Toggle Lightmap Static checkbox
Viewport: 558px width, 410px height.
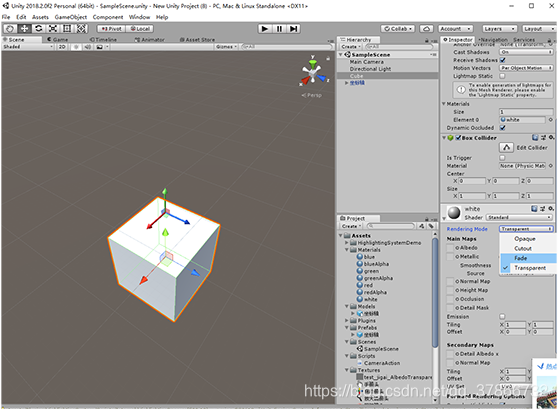502,76
